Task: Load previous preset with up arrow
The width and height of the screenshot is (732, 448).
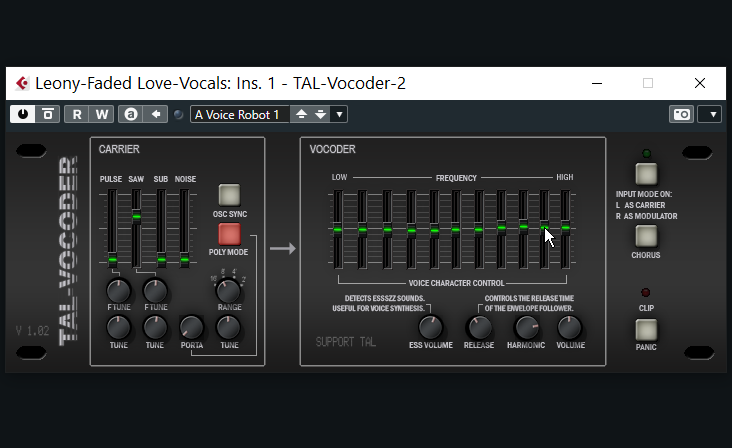Action: 301,114
